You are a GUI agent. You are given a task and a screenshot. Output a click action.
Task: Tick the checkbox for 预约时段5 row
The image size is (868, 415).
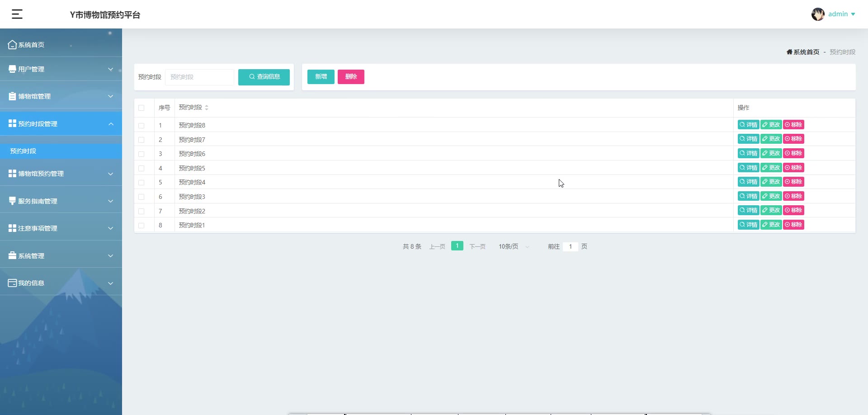141,168
